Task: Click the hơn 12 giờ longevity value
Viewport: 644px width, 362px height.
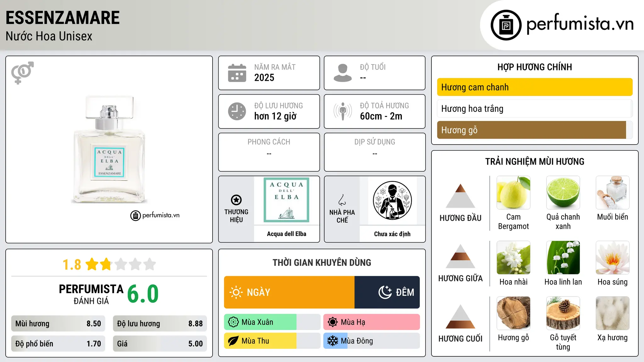Action: click(275, 116)
